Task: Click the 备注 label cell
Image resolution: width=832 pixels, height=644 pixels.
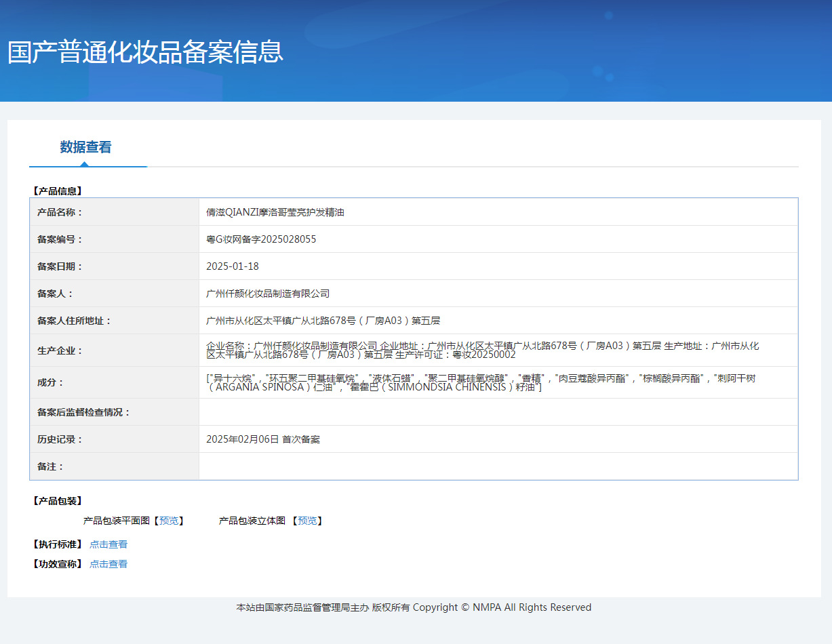Action: coord(50,466)
